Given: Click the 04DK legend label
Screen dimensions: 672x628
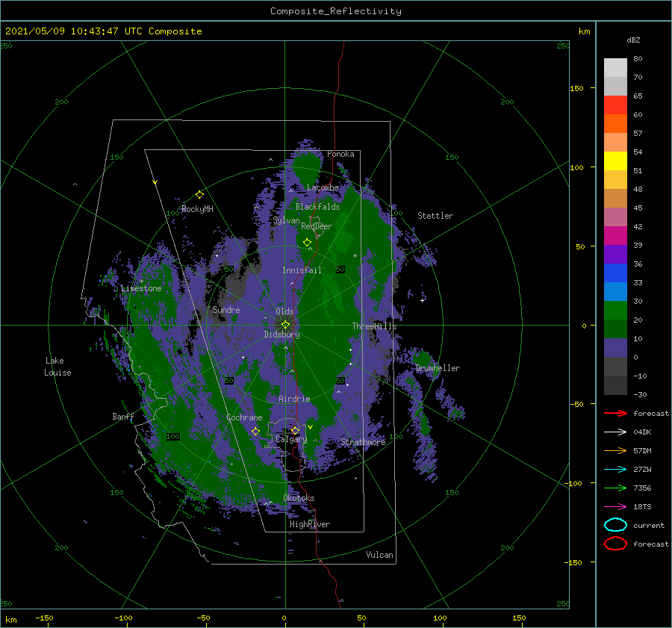Looking at the screenshot, I should (x=642, y=432).
